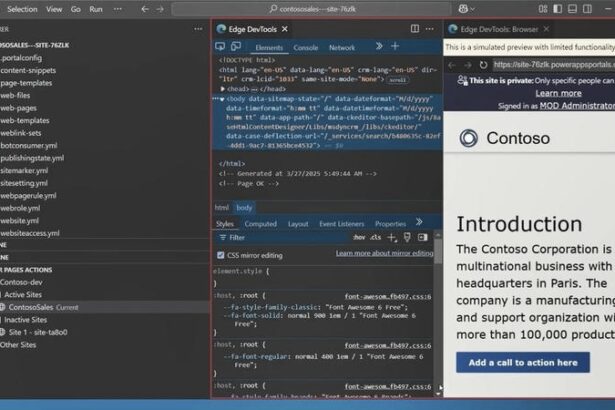The image size is (615, 410).
Task: Click the contososales---site-76zlk search box
Action: 312,9
